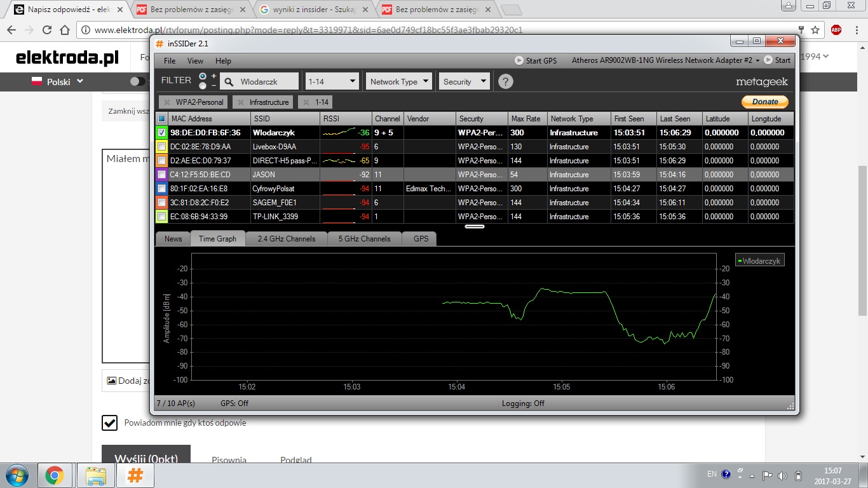Click the panel splitter handle below the table
868x488 pixels.
tap(475, 226)
